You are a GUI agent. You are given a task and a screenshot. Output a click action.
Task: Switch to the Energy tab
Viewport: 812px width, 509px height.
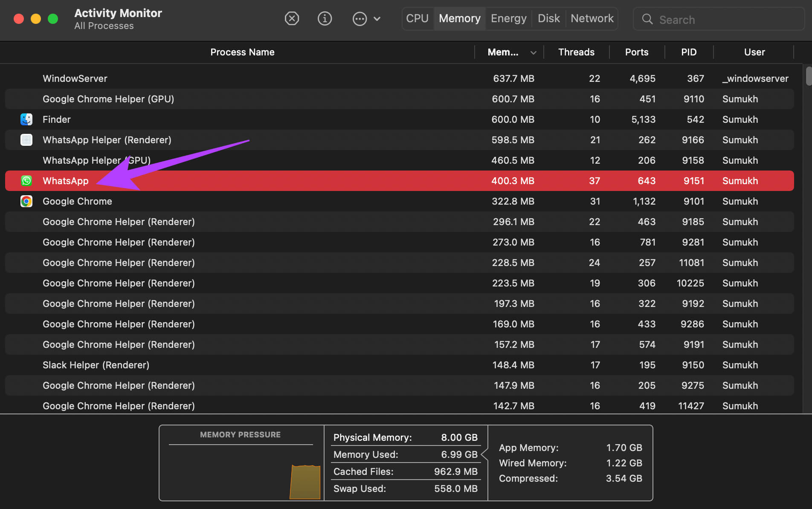[508, 19]
